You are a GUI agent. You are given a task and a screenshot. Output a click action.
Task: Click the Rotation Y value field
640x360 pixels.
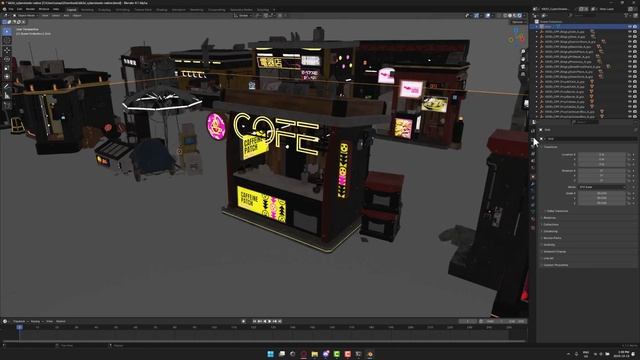tap(602, 176)
